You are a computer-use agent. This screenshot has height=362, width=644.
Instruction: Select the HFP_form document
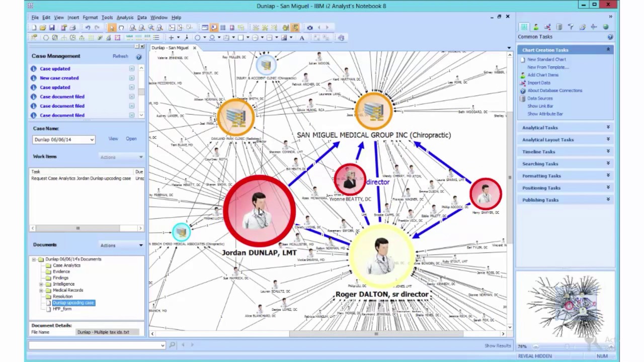tap(62, 309)
